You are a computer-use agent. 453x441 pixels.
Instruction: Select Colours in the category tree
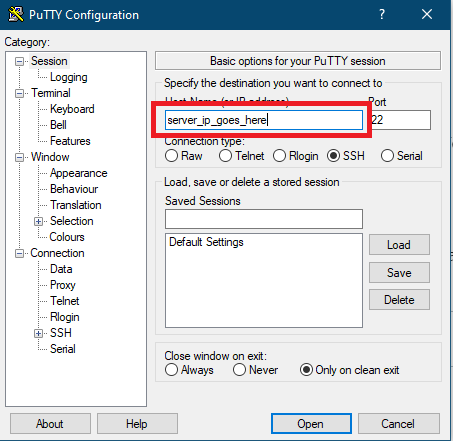coord(67,237)
